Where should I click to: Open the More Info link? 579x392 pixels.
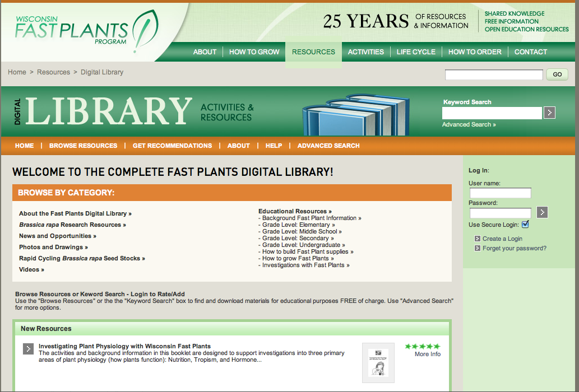point(427,354)
